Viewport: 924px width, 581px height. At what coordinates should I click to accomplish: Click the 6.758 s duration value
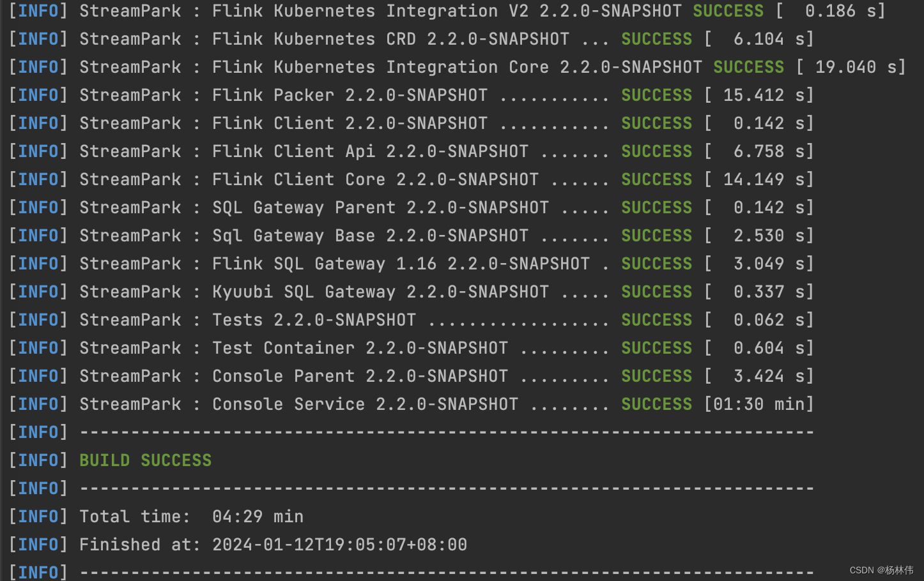[x=769, y=151]
